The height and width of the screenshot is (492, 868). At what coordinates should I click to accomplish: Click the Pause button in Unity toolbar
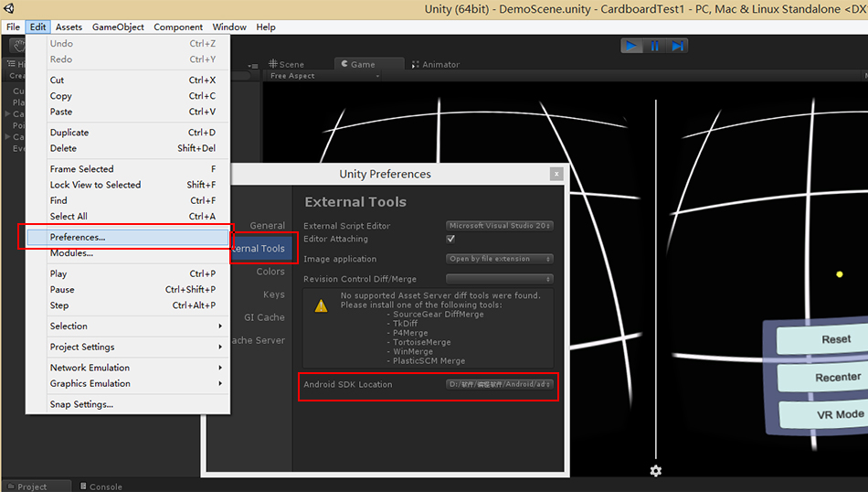click(x=654, y=46)
